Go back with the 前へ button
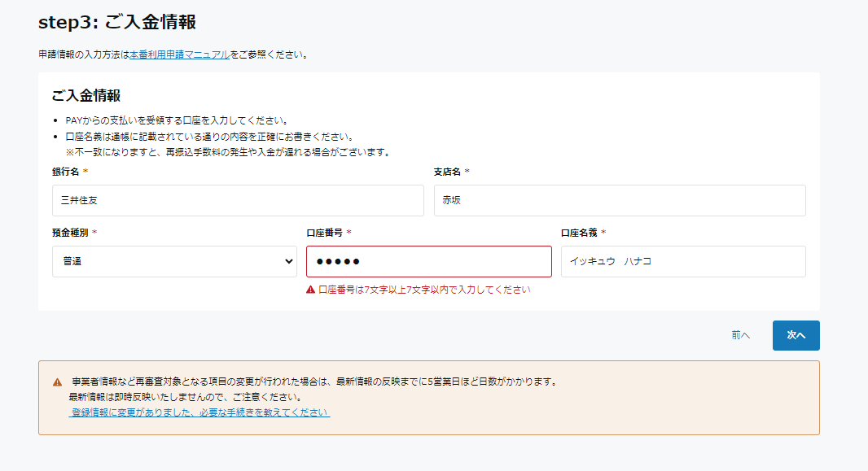This screenshot has width=868, height=471. [740, 335]
